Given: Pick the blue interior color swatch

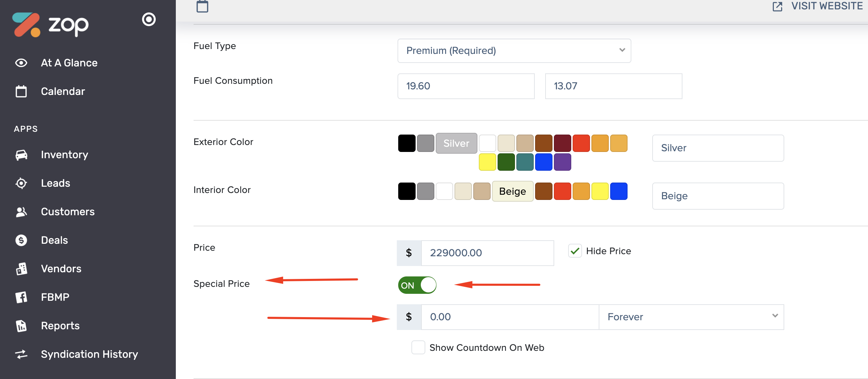Looking at the screenshot, I should [x=619, y=191].
